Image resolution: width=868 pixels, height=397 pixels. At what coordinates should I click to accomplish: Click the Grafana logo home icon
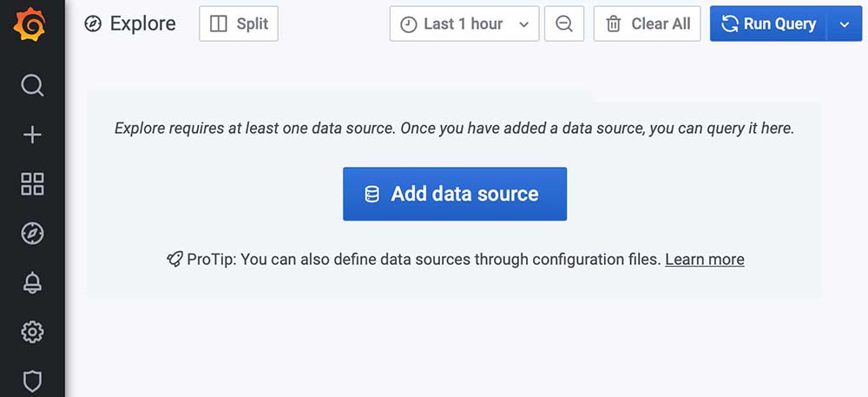[x=31, y=26]
